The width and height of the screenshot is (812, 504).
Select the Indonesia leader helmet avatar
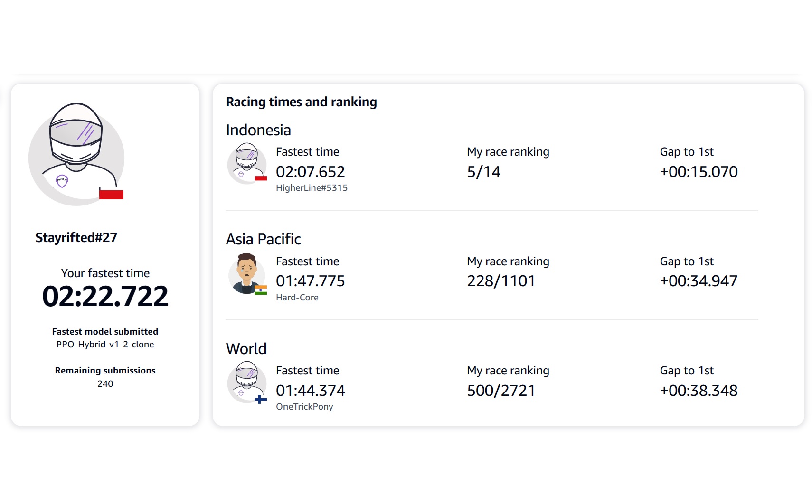pos(246,163)
